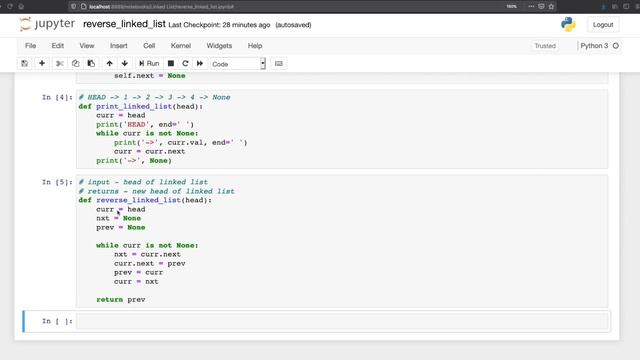Click the empty input cell at bottom
Image resolution: width=640 pixels, height=360 pixels.
342,322
